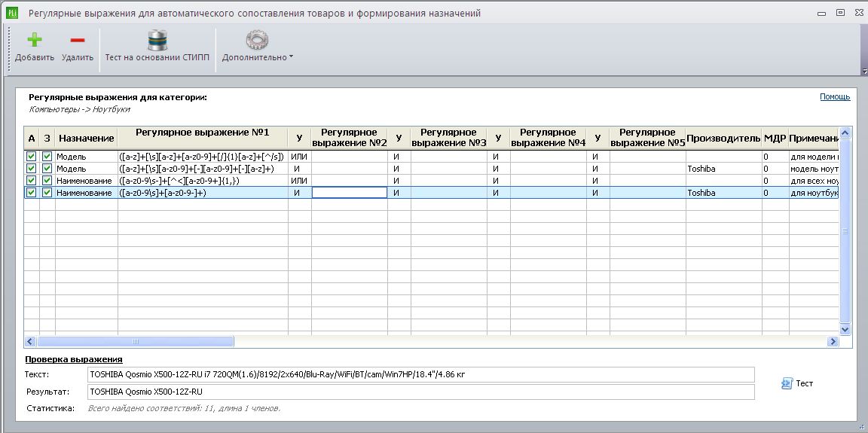Image resolution: width=868 pixels, height=433 pixels.
Task: Click the Регулярное выражение №1 column header
Action: 203,139
